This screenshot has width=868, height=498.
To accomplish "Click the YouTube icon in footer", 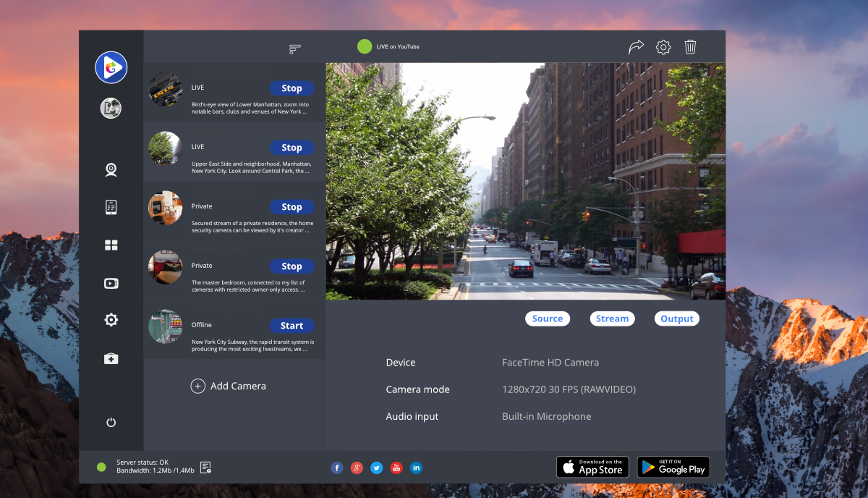I will 396,468.
